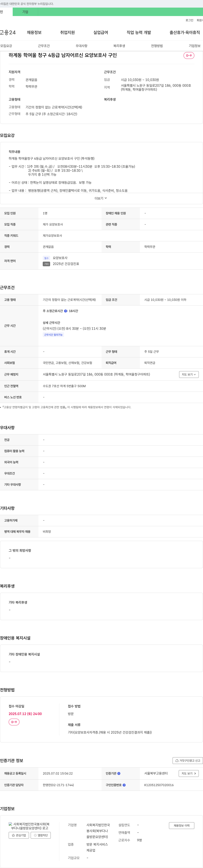Open help icon beside 구인인증번호 label
The width and height of the screenshot is (203, 868).
124,785
